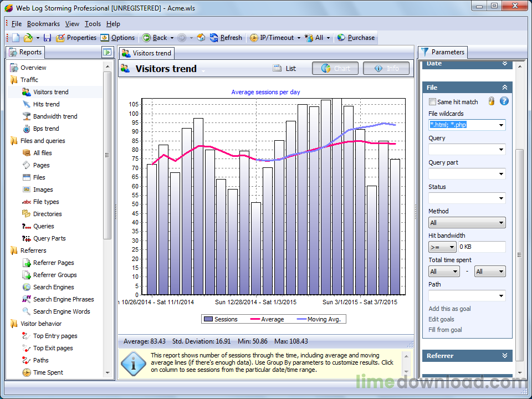The height and width of the screenshot is (399, 532).
Task: Expand the Referrer parameters section
Action: [504, 356]
